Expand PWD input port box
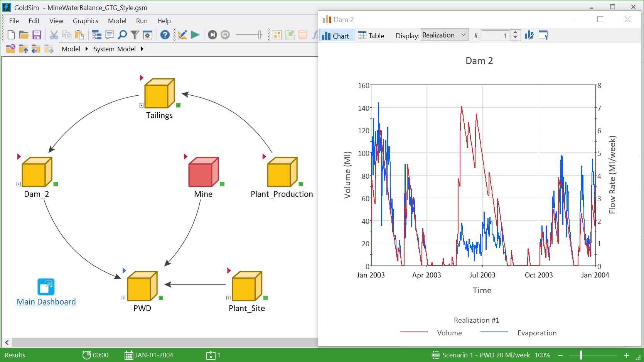This screenshot has width=644, height=362. click(124, 298)
